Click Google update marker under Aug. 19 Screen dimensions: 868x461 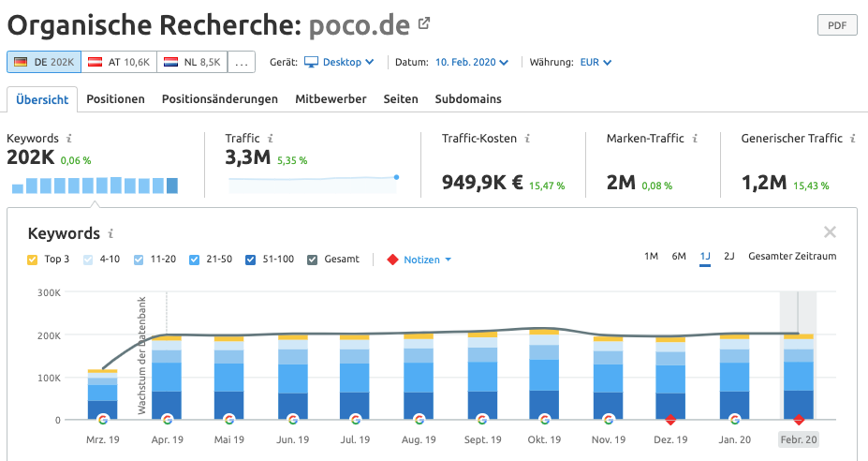[x=419, y=420]
